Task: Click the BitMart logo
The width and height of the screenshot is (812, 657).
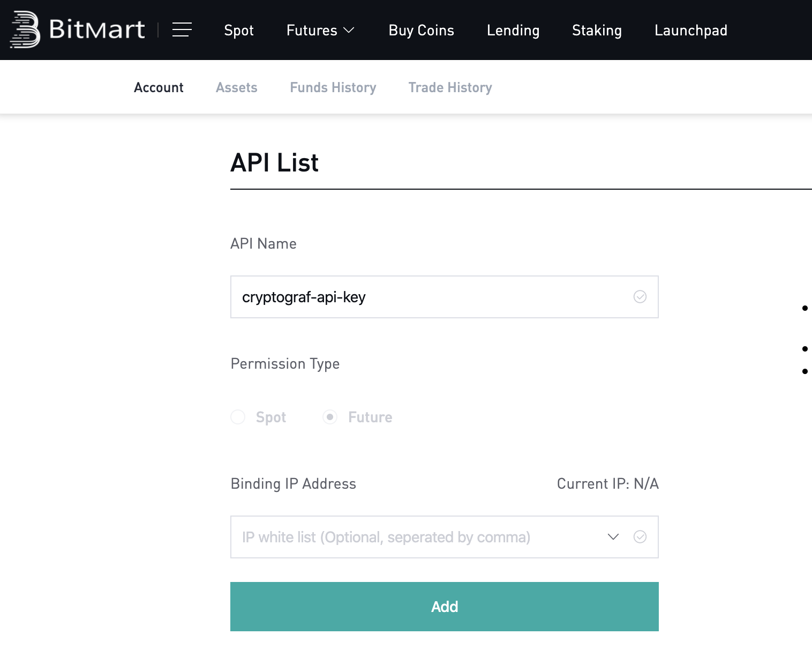Action: point(78,29)
